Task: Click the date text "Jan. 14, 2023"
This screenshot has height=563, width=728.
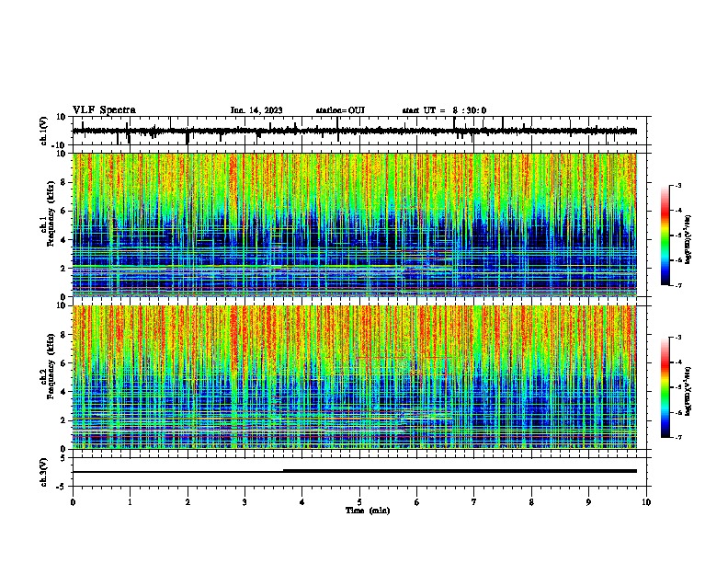Action: click(x=256, y=110)
